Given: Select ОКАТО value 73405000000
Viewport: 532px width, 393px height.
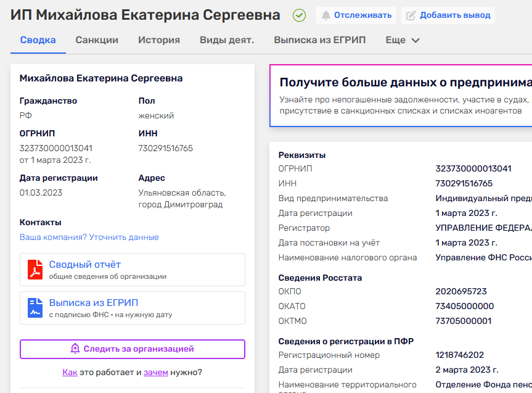Looking at the screenshot, I should (464, 306).
